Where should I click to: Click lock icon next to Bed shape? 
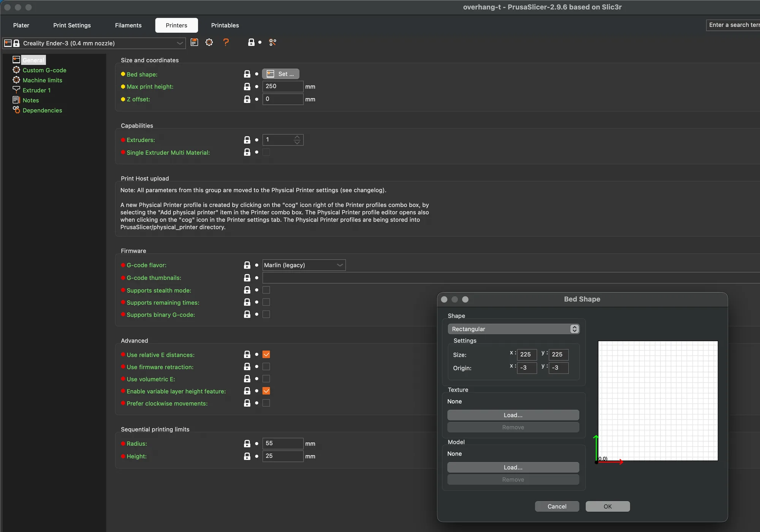[247, 74]
